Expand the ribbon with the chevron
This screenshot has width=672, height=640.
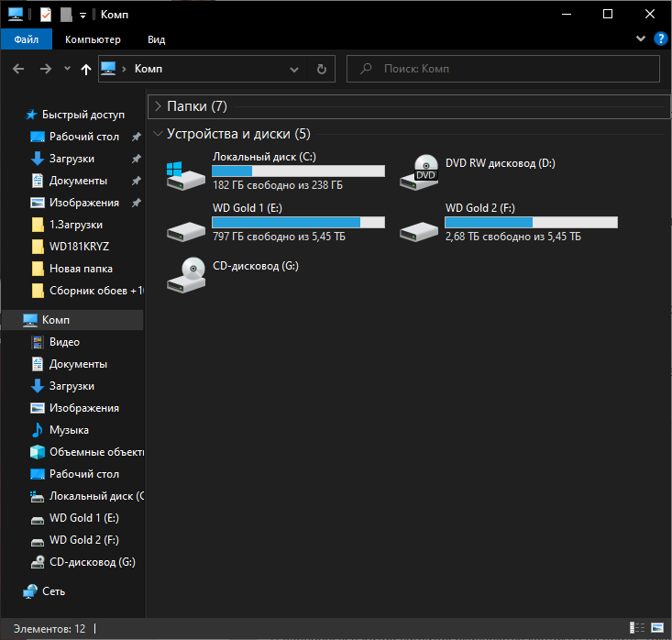[x=641, y=39]
